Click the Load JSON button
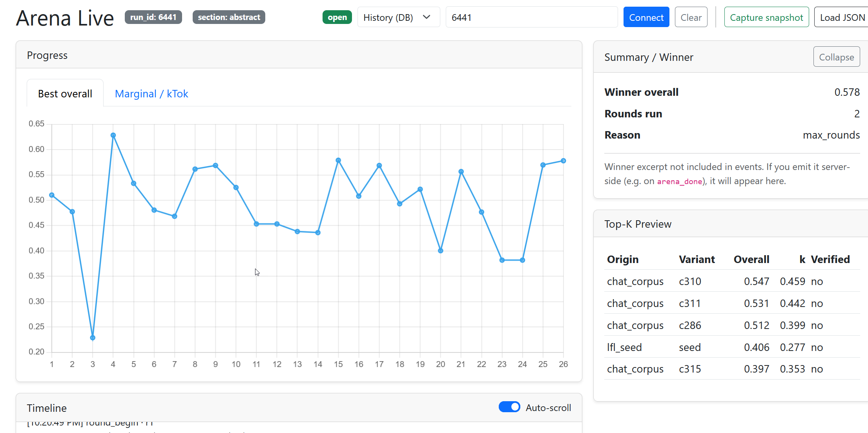The width and height of the screenshot is (868, 433). (842, 17)
